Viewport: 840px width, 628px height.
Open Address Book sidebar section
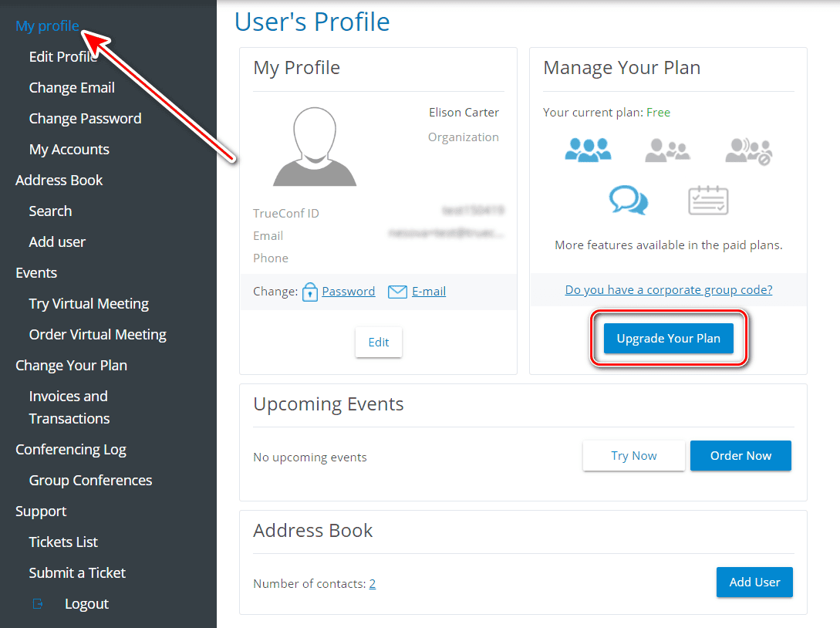59,180
